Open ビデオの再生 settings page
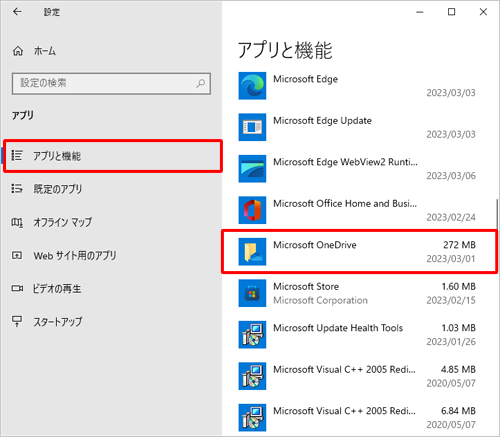This screenshot has width=500, height=437. click(111, 289)
